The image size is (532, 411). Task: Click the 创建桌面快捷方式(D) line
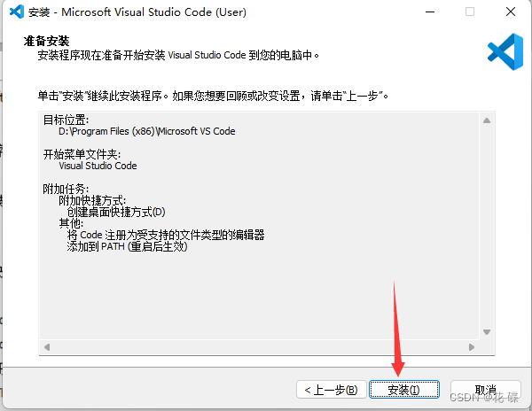(x=116, y=212)
